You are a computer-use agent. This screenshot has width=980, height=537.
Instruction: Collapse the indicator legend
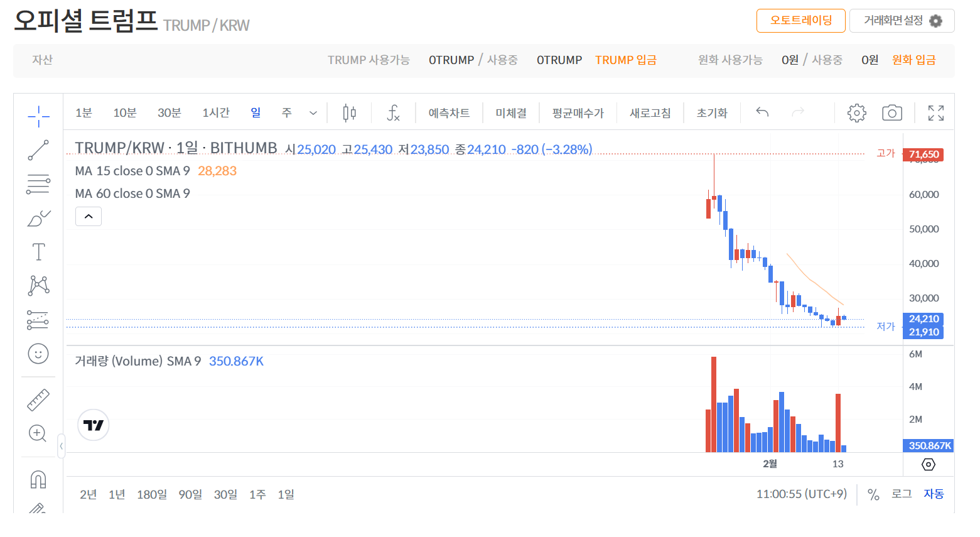(89, 217)
